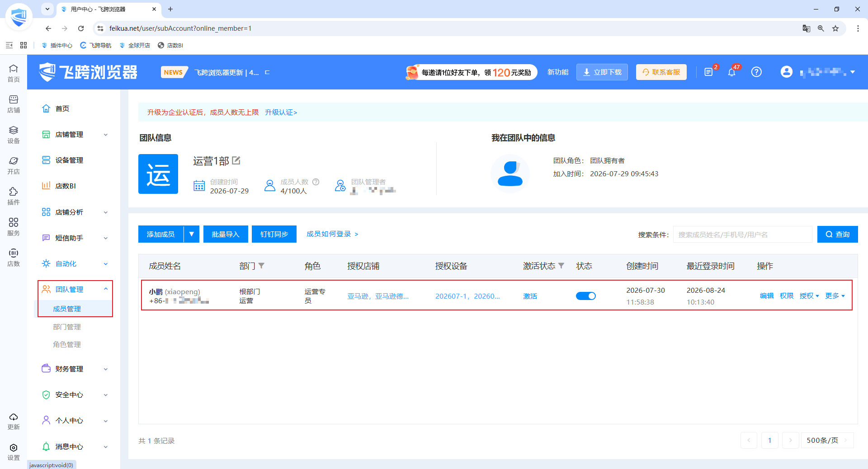
Task: Open the 500条/页 page size dropdown
Action: point(827,440)
